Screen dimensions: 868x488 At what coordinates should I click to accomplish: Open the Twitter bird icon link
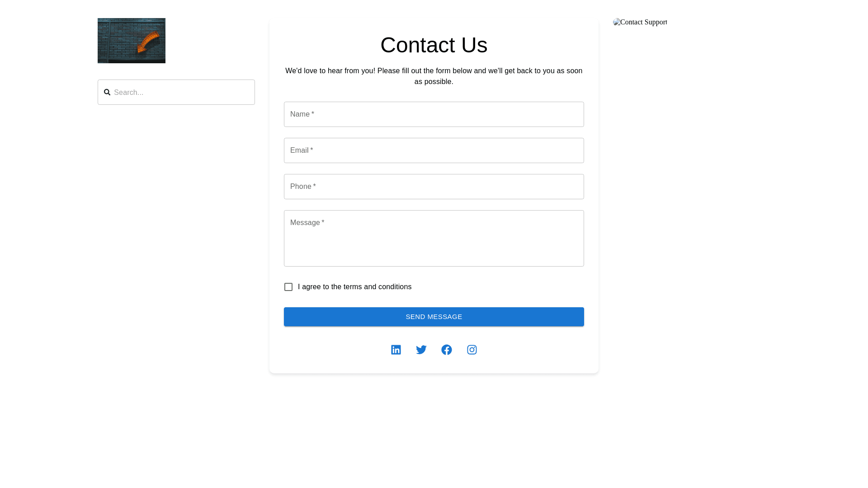(x=421, y=350)
